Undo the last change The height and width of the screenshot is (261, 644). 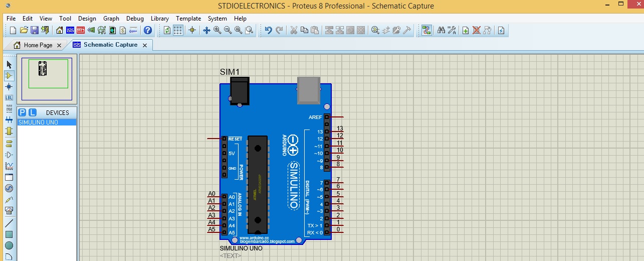(x=268, y=30)
